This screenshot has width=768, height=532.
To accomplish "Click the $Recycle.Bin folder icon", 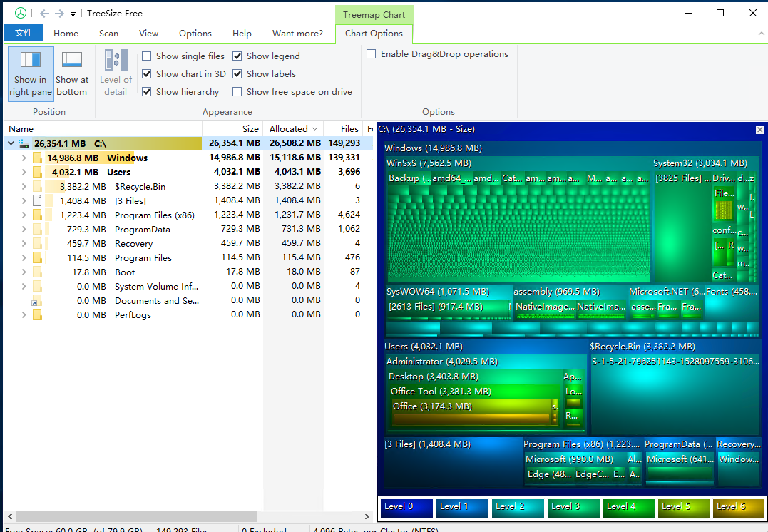I will (37, 186).
